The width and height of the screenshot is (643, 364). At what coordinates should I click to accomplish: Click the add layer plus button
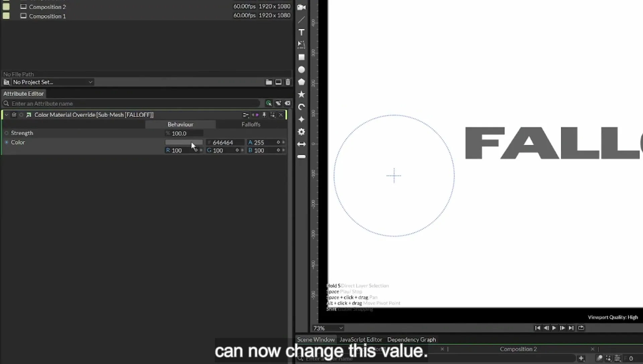coord(581,359)
